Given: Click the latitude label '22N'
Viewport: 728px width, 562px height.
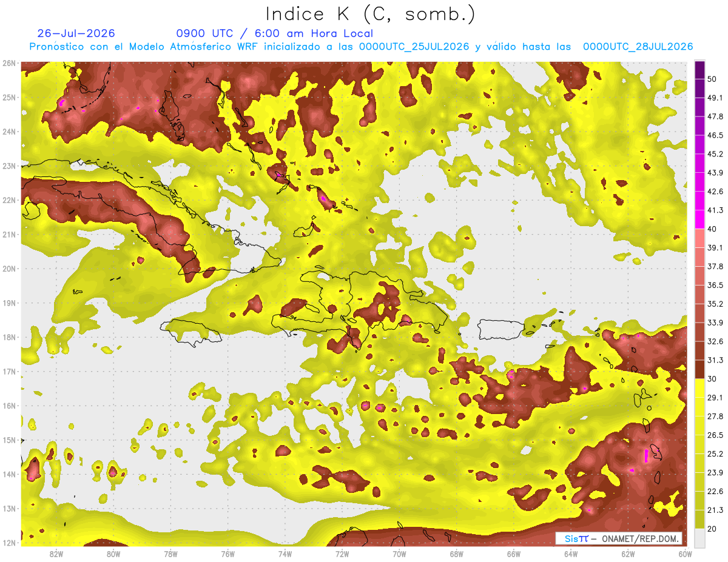Looking at the screenshot, I should (9, 200).
